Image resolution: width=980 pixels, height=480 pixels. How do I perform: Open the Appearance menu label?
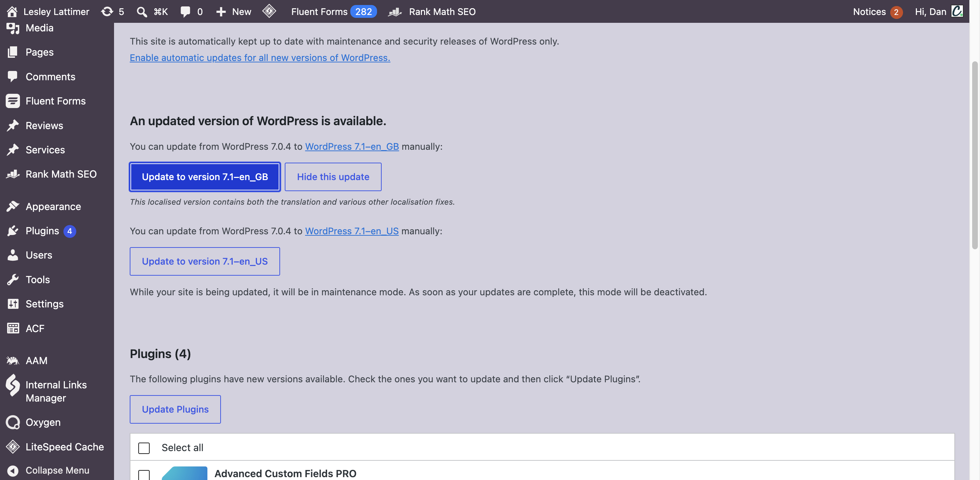[x=53, y=206]
